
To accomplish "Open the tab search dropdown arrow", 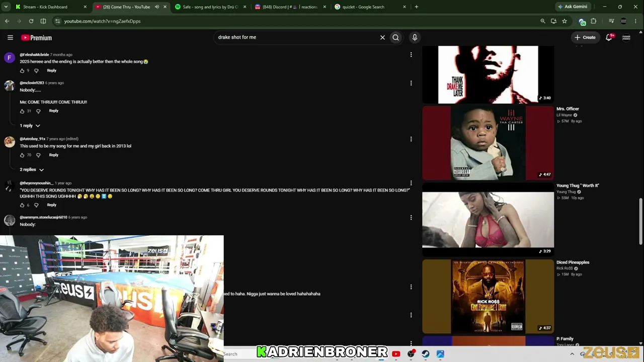I will point(6,7).
